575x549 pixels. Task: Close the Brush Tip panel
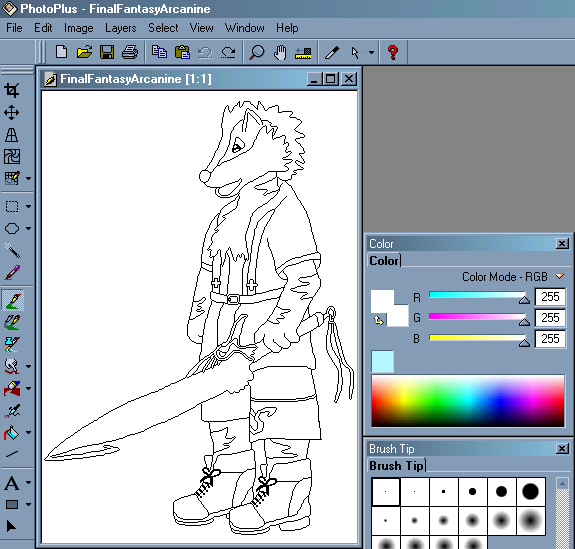(x=562, y=448)
